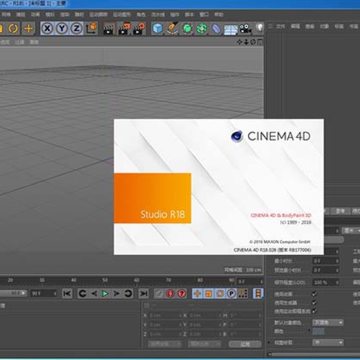Click the red question-mark Keyframe Selection icon

point(182,294)
